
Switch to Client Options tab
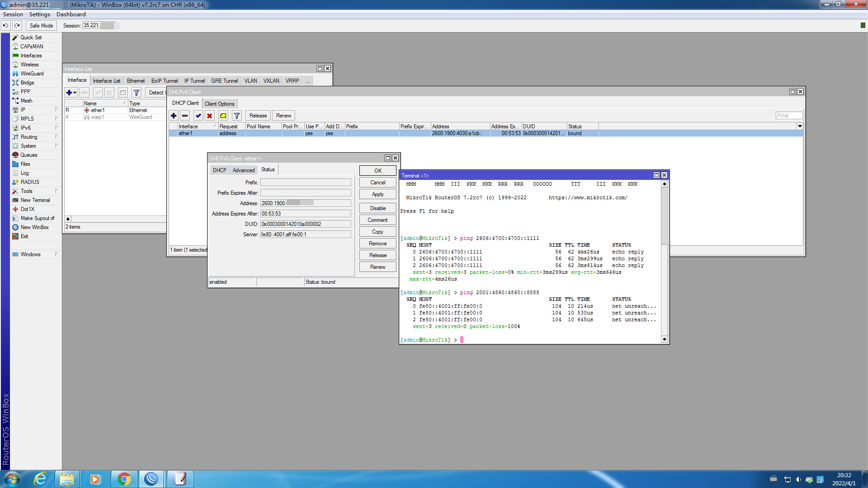tap(220, 104)
